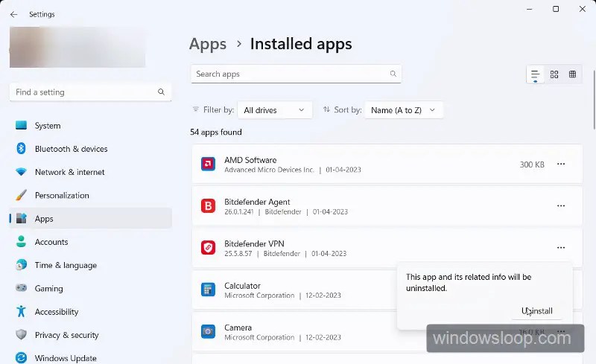Open Bluetooth & devices settings

click(x=90, y=149)
